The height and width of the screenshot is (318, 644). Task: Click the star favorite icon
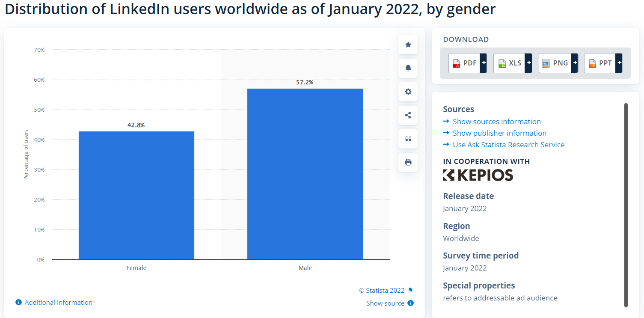click(408, 45)
